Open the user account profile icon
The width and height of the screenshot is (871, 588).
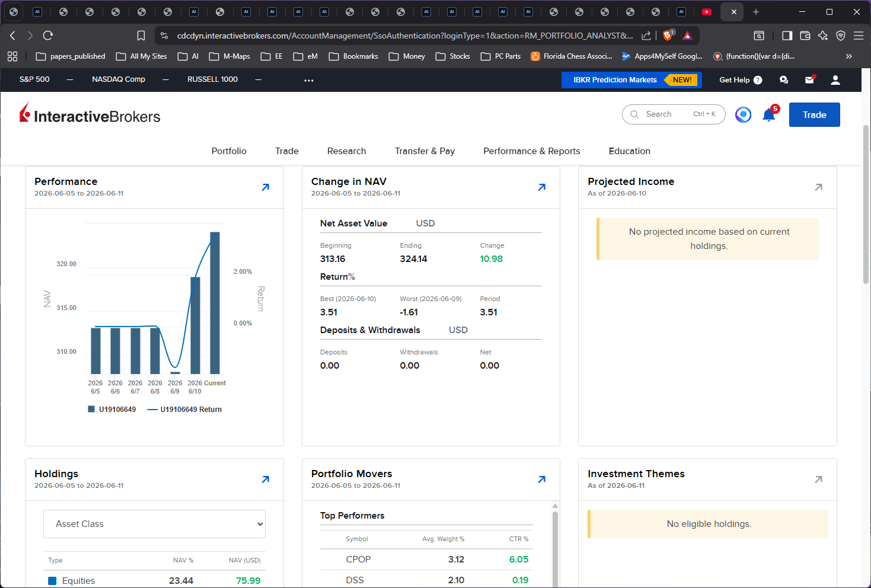pyautogui.click(x=835, y=80)
